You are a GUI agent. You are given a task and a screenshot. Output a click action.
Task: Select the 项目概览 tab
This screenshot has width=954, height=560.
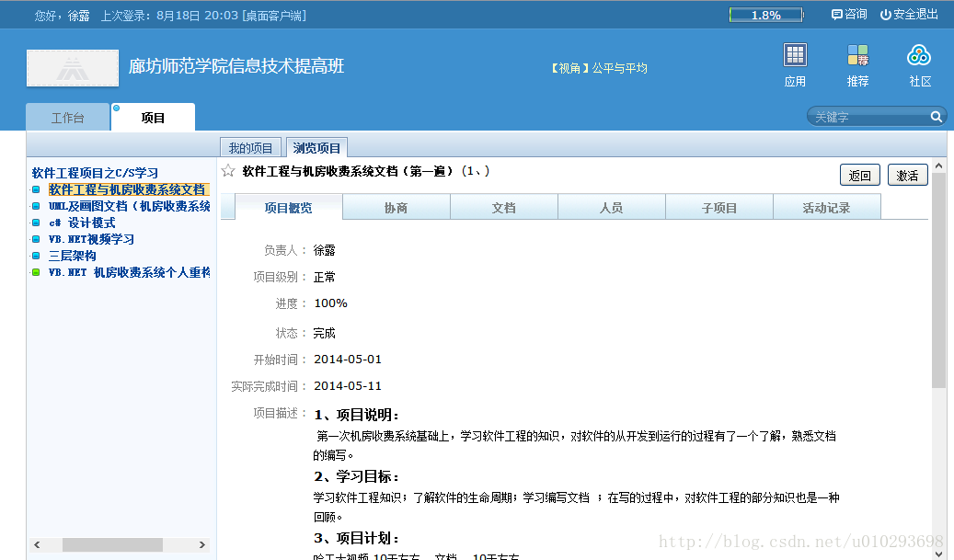pyautogui.click(x=288, y=207)
